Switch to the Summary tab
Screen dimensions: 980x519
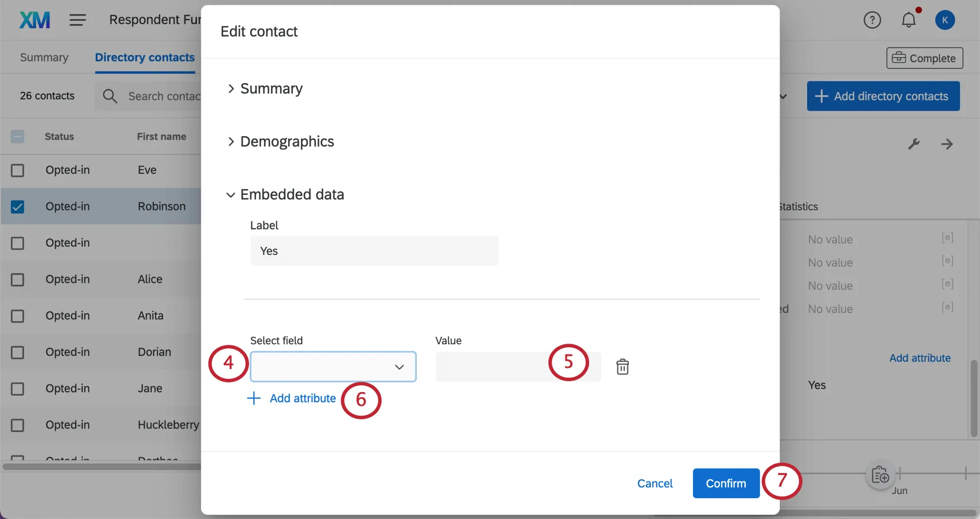point(44,58)
